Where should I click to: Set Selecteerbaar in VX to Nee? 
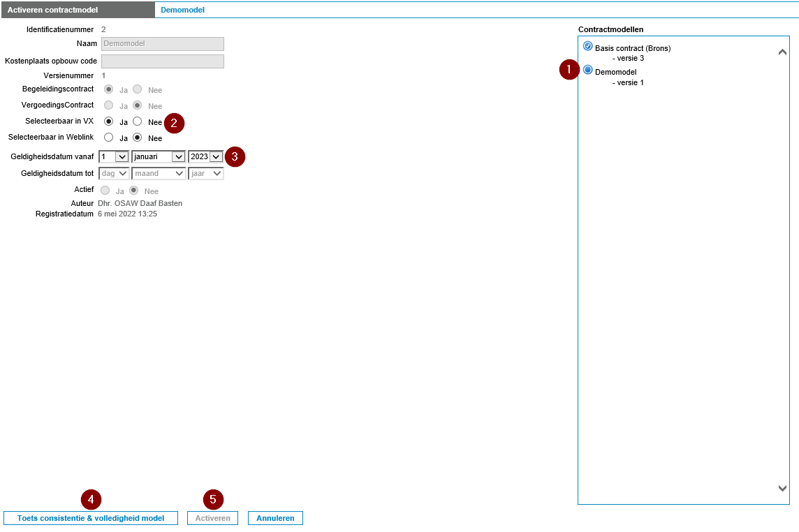[x=138, y=121]
